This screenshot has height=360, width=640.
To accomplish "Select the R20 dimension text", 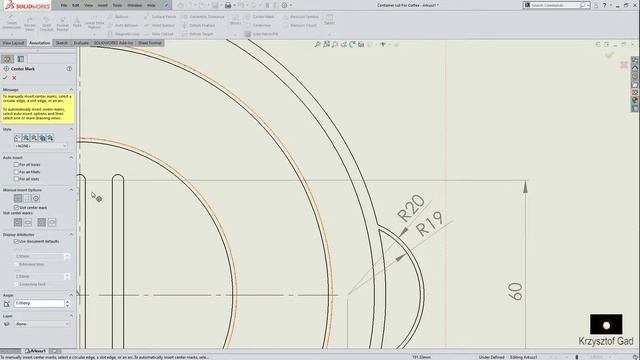I will pos(411,208).
